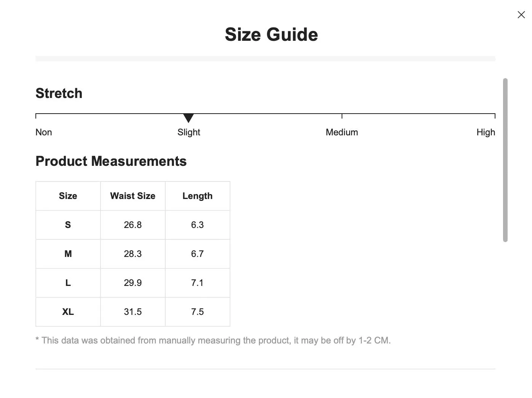Select the XL size row label
Screen dimensions: 532x398
(68, 312)
